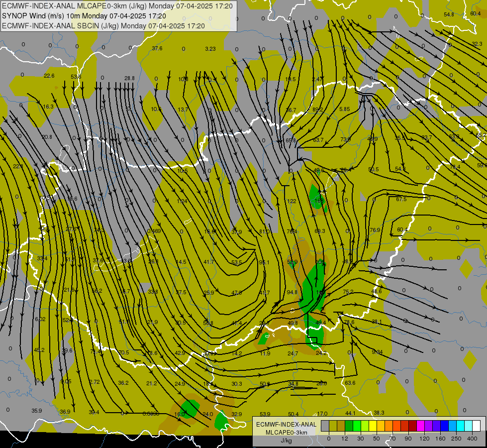Click the legend tick label '400'

tap(472, 439)
